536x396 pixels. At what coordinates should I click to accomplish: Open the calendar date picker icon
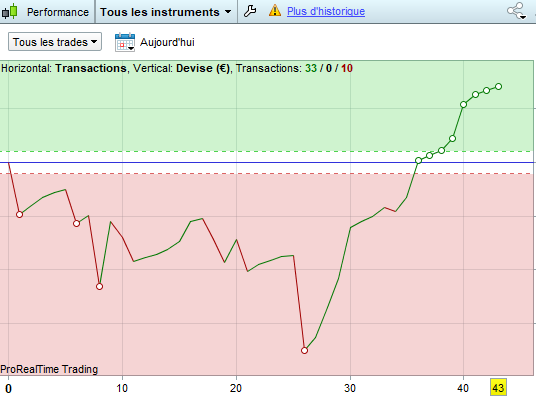125,42
